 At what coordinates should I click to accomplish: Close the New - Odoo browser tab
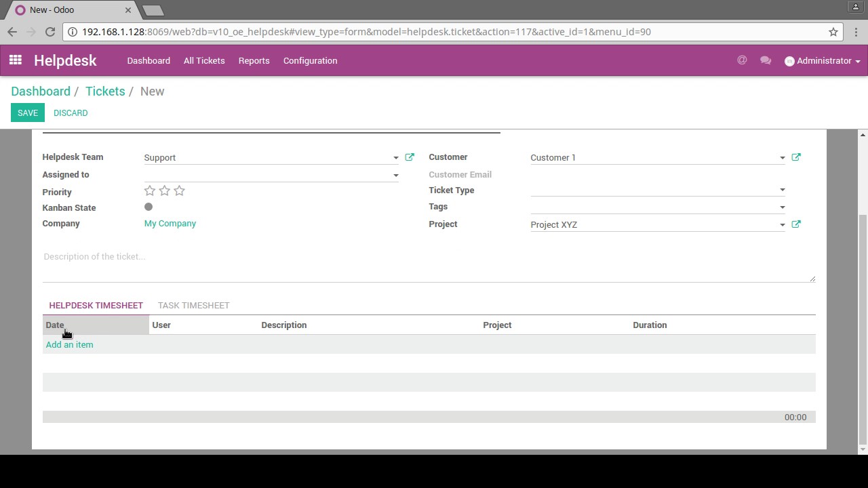[x=127, y=10]
